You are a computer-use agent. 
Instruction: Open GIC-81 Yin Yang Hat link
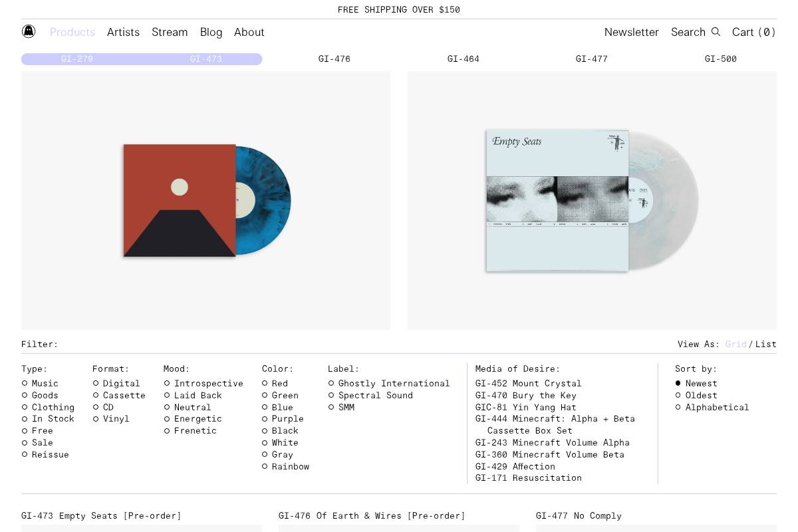click(526, 408)
